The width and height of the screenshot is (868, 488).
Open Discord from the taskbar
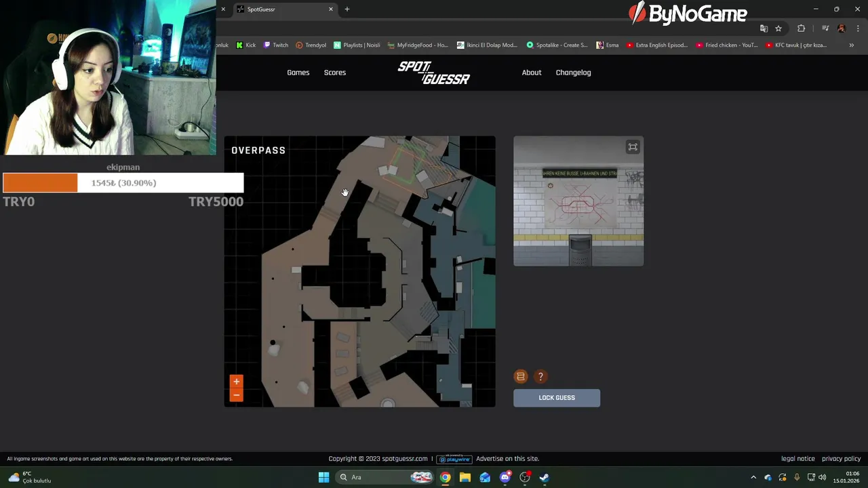[505, 477]
